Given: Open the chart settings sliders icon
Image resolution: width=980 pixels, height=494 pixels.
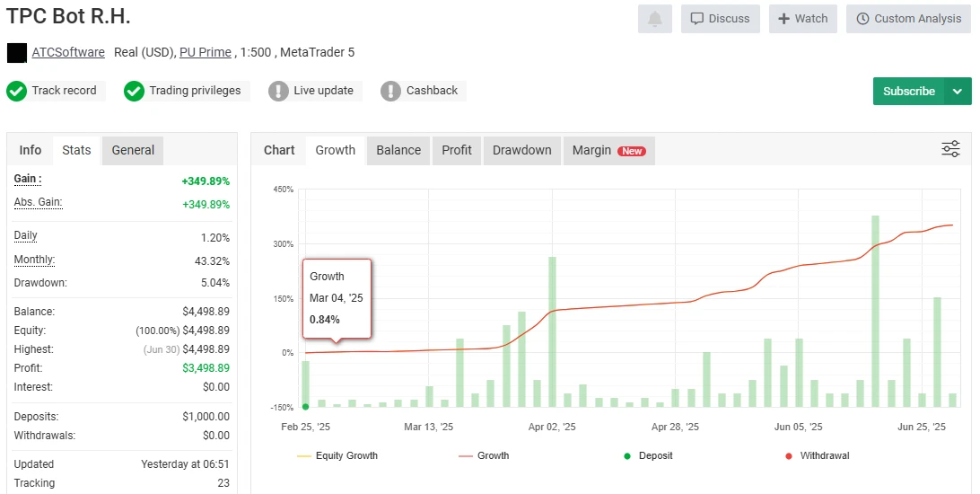Looking at the screenshot, I should [x=950, y=150].
